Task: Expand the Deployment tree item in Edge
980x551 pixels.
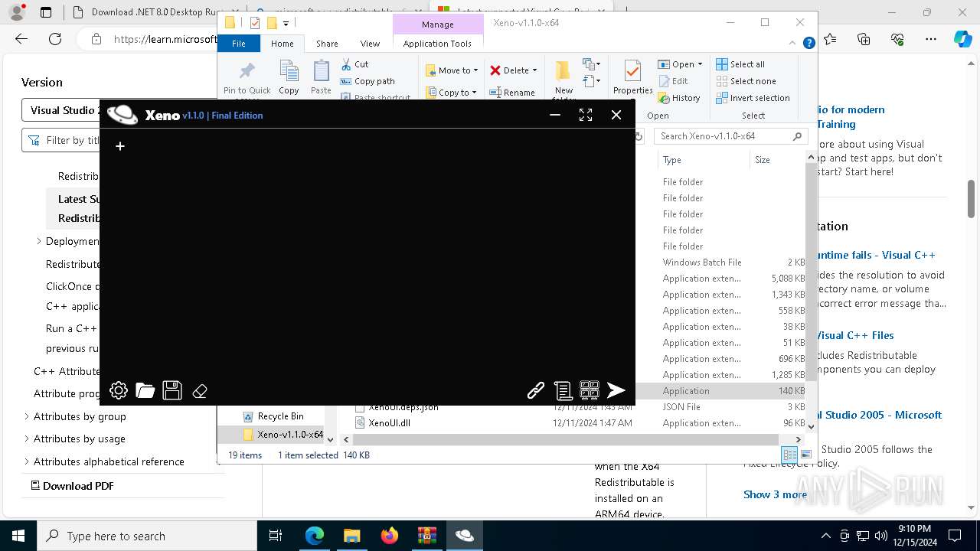Action: [39, 241]
